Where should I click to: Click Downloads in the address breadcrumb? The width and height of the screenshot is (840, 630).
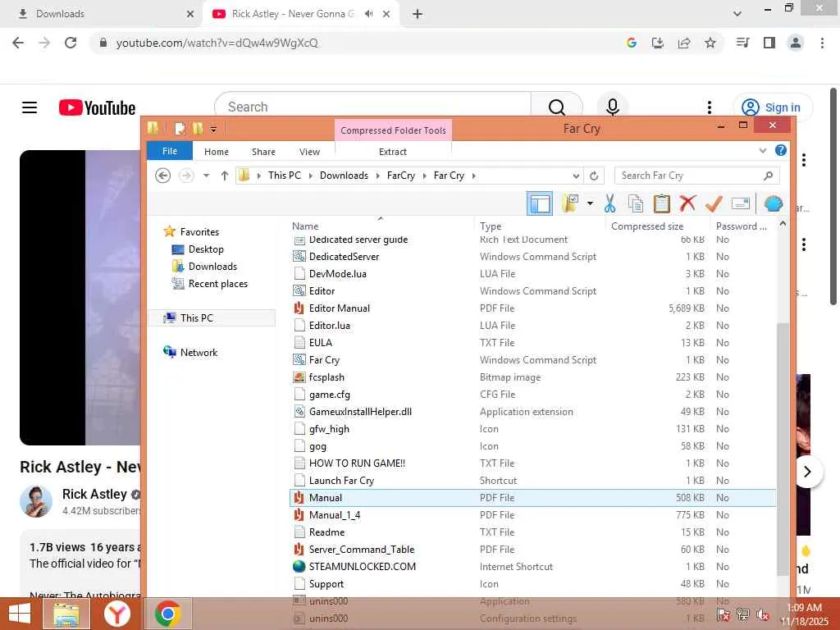click(344, 176)
